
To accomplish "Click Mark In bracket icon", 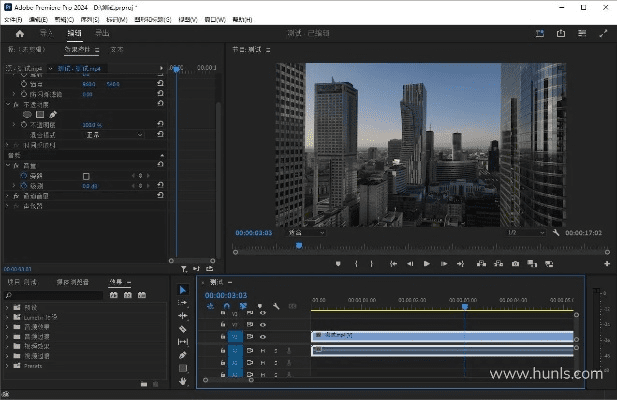I will point(356,264).
